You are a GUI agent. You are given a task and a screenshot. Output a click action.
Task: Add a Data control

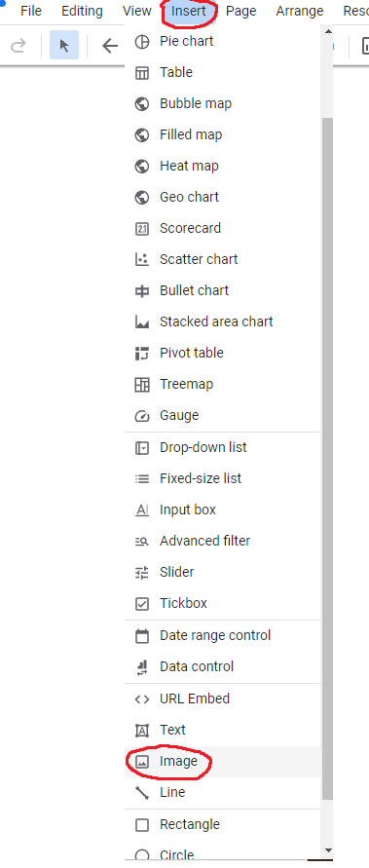click(222, 666)
